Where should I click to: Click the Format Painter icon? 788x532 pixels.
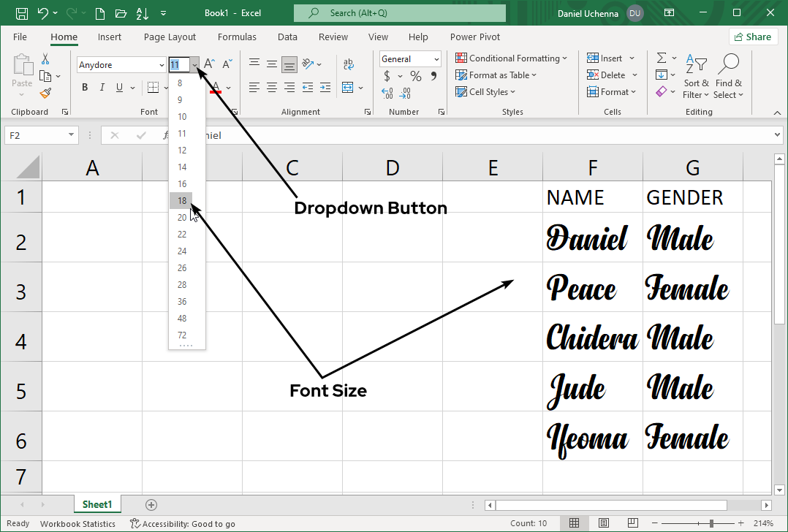click(x=45, y=93)
